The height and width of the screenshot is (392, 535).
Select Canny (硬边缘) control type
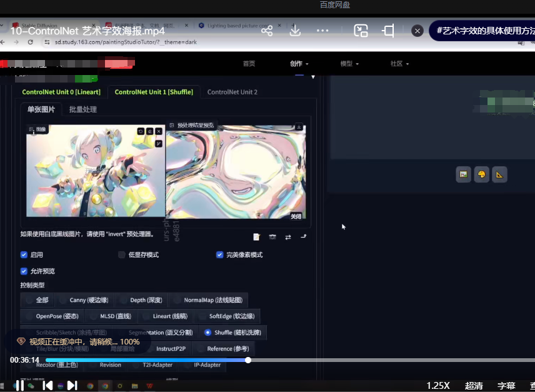(x=84, y=300)
